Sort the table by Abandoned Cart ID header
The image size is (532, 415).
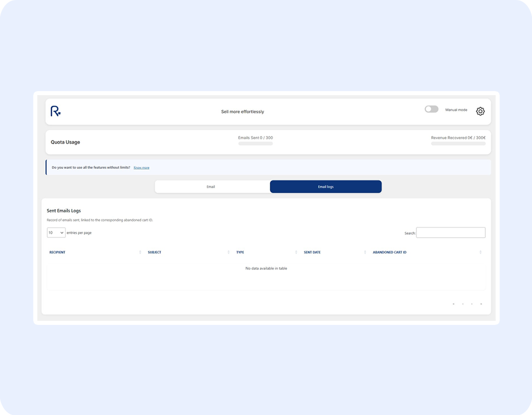pos(389,252)
